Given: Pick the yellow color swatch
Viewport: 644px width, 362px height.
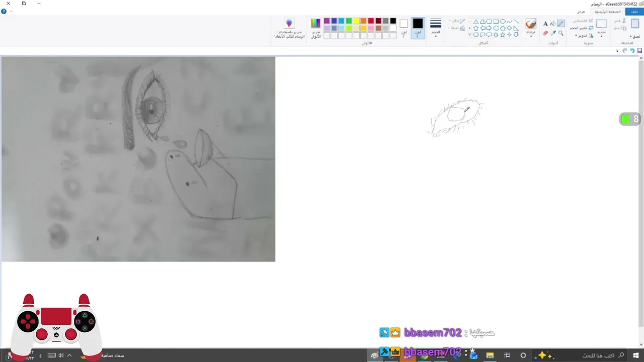Looking at the screenshot, I should click(356, 21).
